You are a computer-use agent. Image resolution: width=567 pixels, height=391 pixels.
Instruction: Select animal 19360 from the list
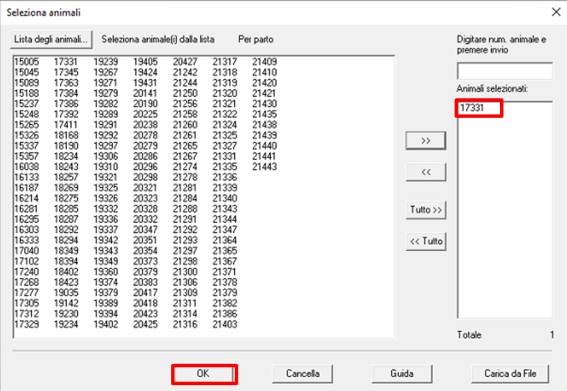coord(106,272)
